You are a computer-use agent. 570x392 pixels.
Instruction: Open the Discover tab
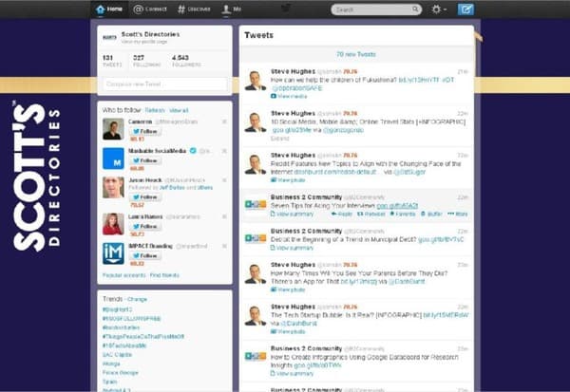[x=194, y=9]
